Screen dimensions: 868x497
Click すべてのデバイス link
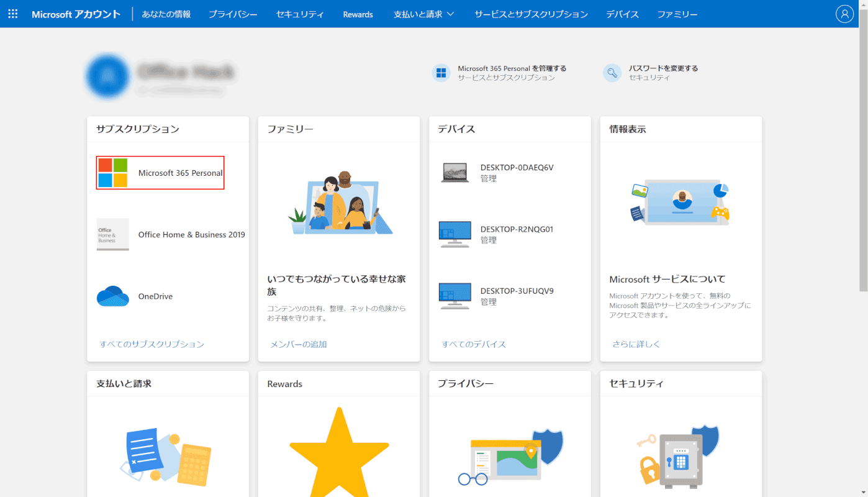(474, 344)
